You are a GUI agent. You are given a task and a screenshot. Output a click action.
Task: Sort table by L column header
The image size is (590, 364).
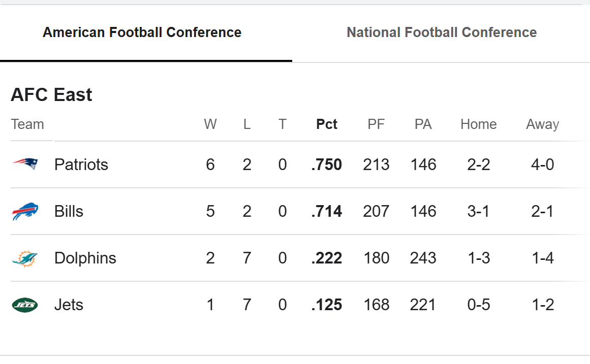pos(246,124)
